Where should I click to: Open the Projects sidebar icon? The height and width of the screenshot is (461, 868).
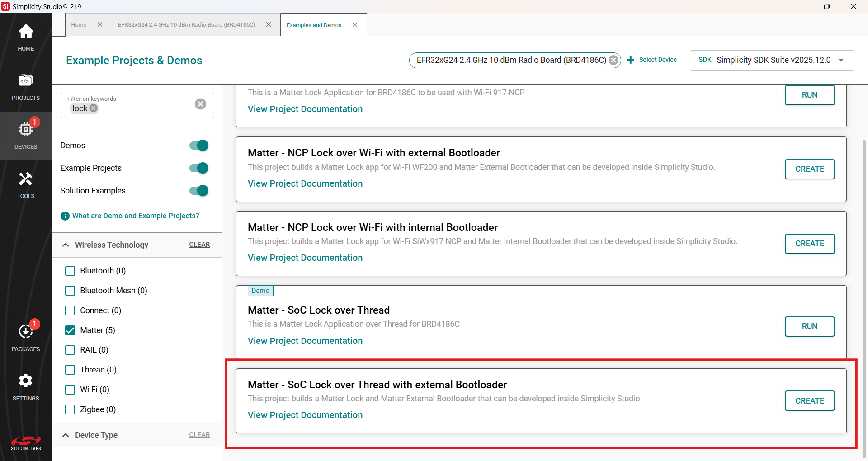tap(26, 87)
